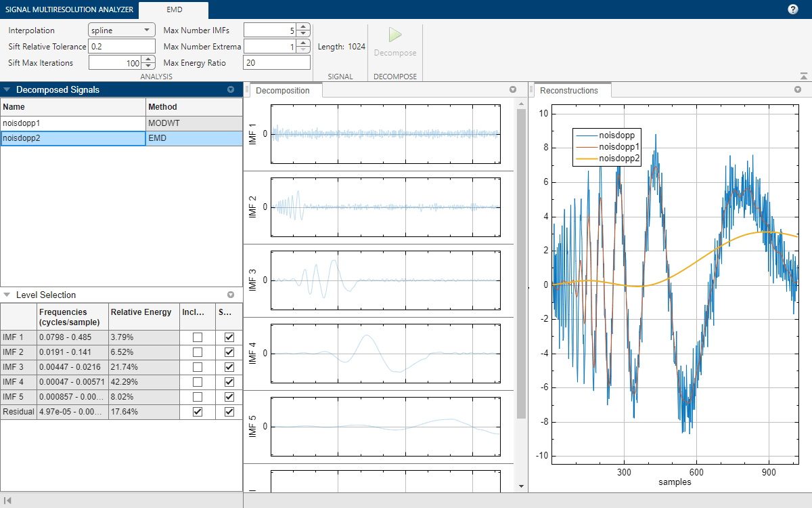Image resolution: width=812 pixels, height=508 pixels.
Task: Click the bottom-left collapse panel icon
Action: 7,501
